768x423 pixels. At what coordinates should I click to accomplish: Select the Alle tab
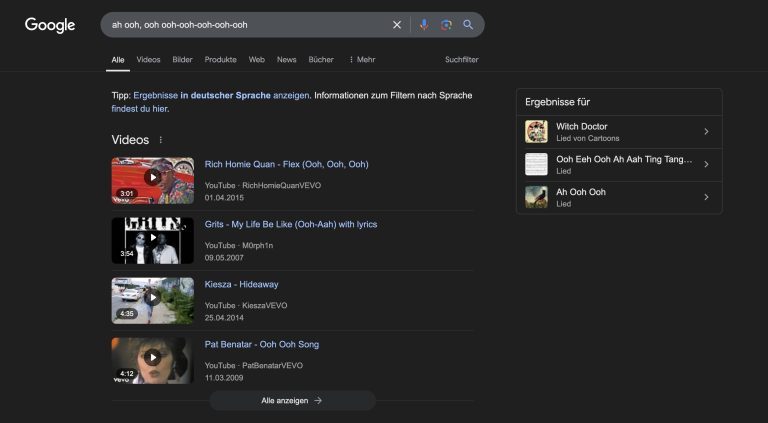coord(118,60)
